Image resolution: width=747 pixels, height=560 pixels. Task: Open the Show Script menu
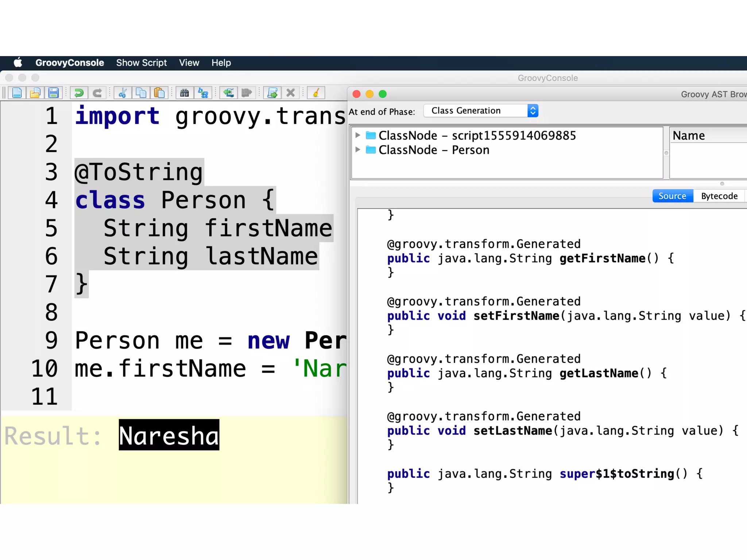[141, 63]
